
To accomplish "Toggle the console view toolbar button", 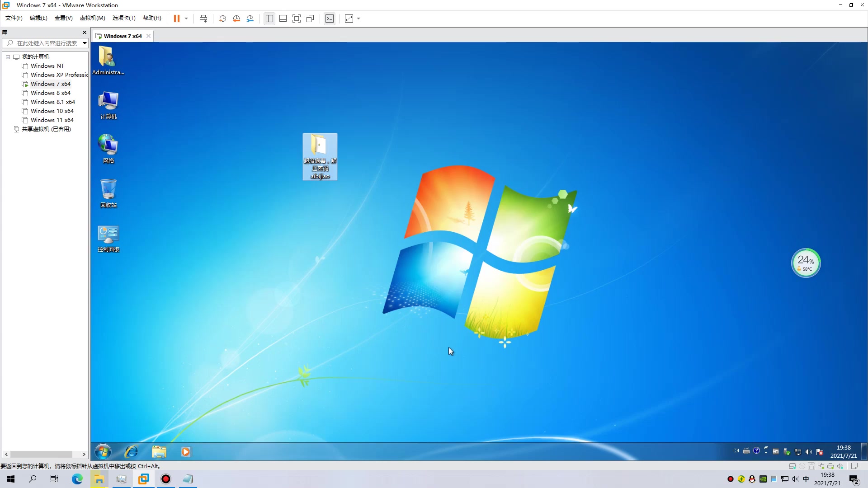I will pyautogui.click(x=330, y=19).
